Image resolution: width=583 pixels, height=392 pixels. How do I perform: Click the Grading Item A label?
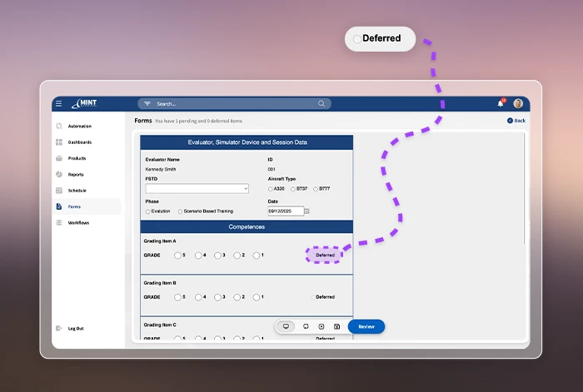click(x=160, y=241)
